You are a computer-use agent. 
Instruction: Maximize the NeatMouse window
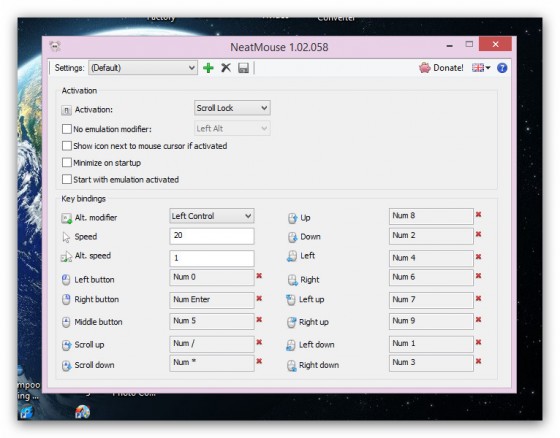coord(469,44)
